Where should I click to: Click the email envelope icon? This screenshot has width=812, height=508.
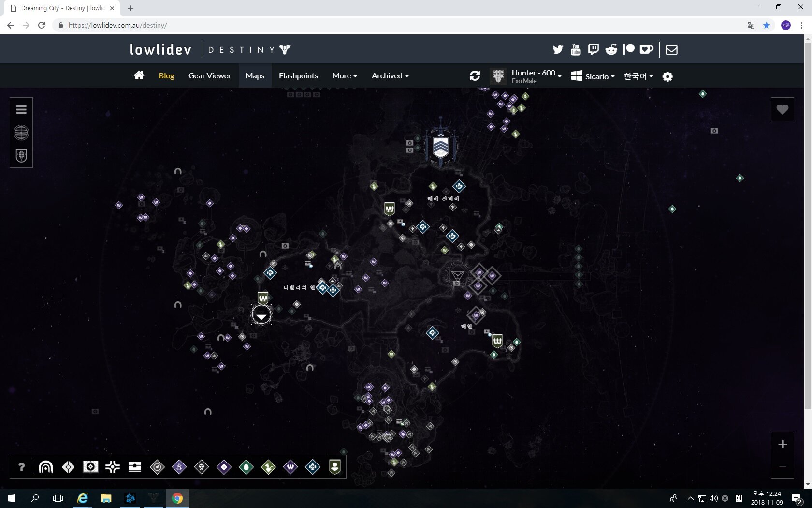(671, 49)
